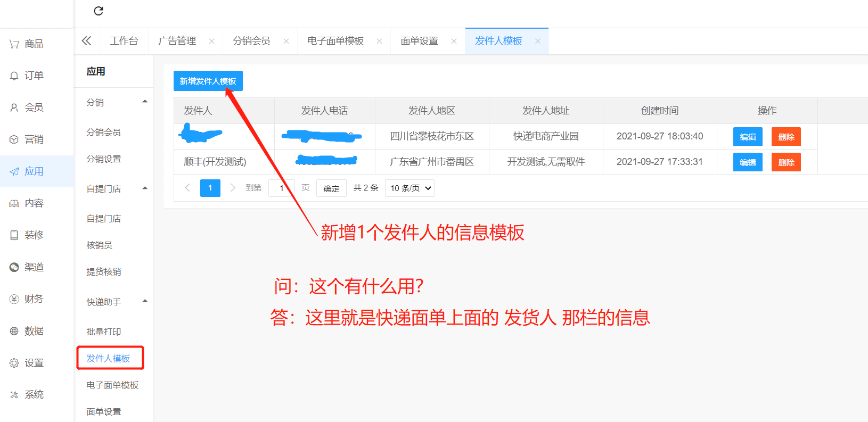The image size is (868, 422).
Task: Close the 电子面单模板 tab
Action: pyautogui.click(x=379, y=41)
